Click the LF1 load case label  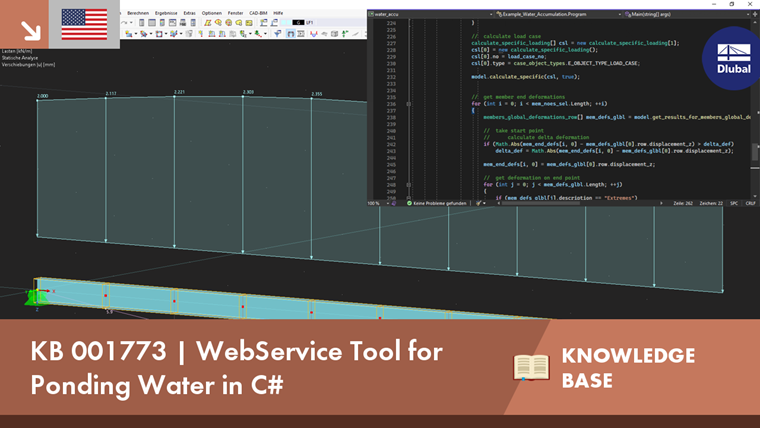tap(309, 22)
